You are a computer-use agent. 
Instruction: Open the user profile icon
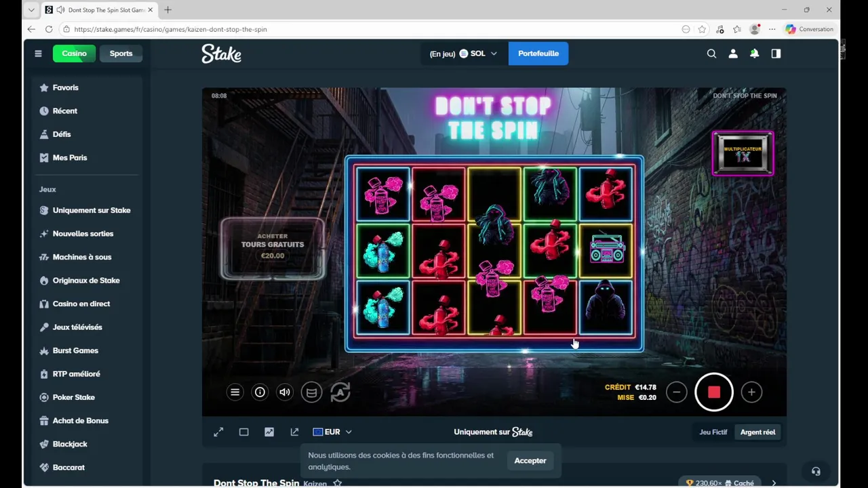click(x=733, y=54)
